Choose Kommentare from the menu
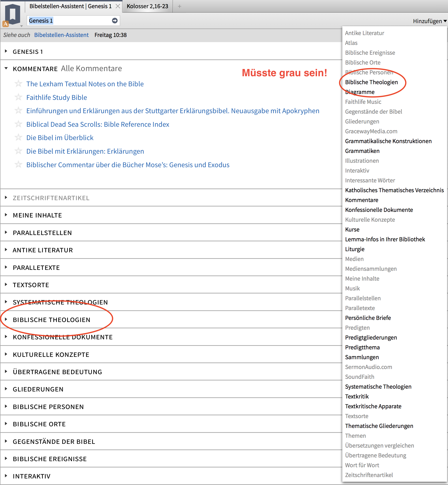Image resolution: width=448 pixels, height=485 pixels. pyautogui.click(x=362, y=200)
